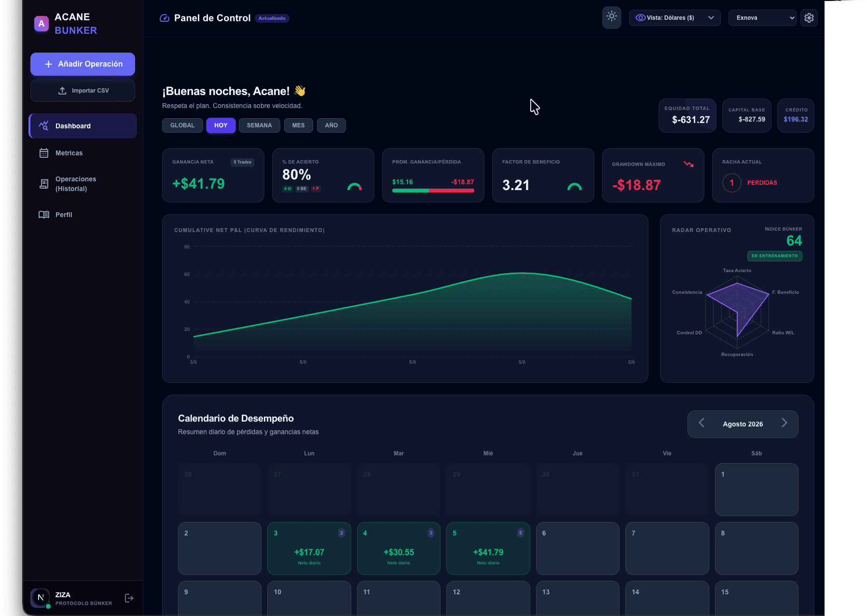Click the Importar CSV button
The image size is (867, 616).
tap(83, 91)
